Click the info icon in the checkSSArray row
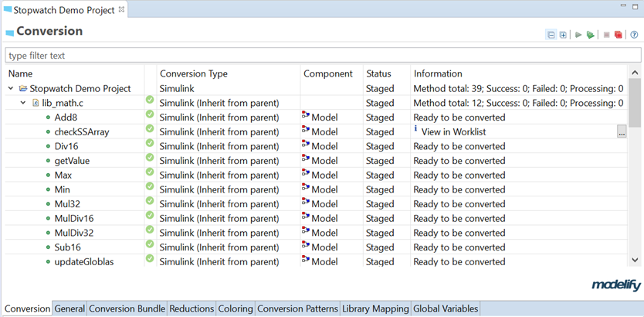The image size is (644, 317). (415, 130)
